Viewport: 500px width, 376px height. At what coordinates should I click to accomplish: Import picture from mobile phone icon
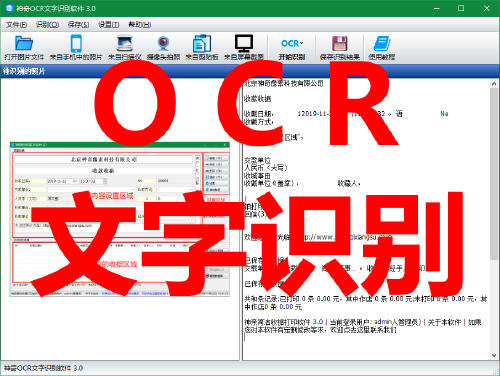coord(76,43)
